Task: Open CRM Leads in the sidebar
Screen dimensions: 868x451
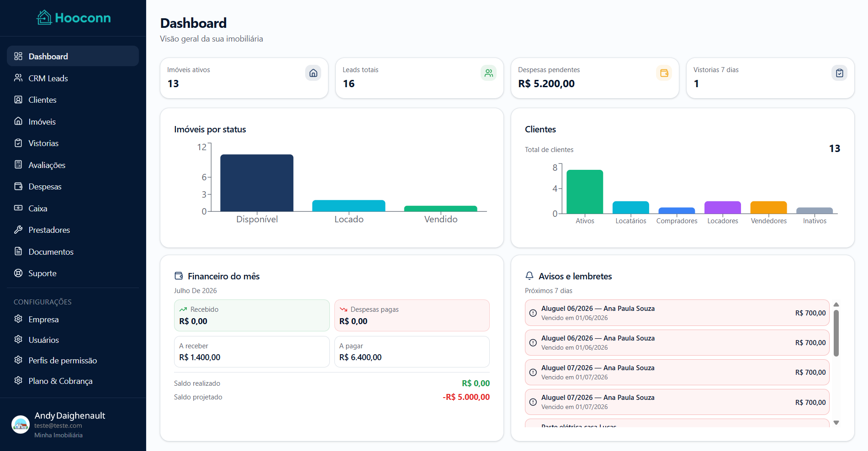Action: click(73, 78)
